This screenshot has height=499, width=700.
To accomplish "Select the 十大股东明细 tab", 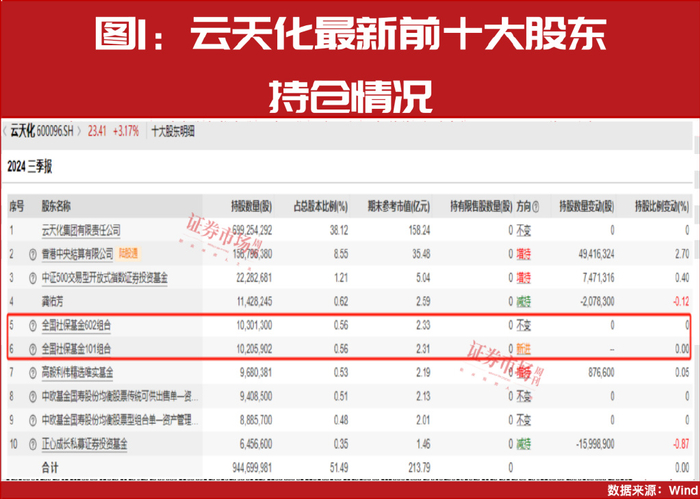I will click(x=173, y=132).
